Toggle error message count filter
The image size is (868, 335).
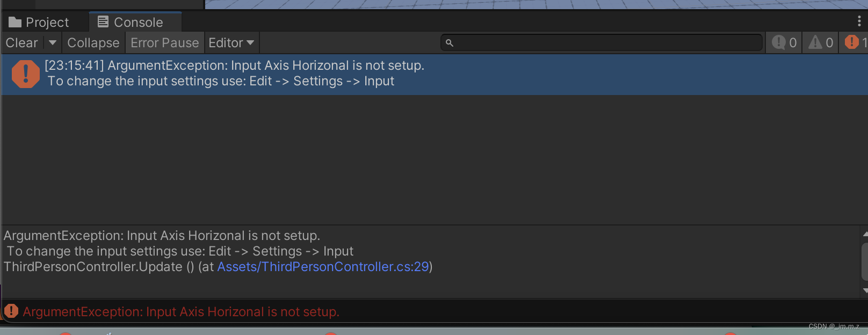tap(854, 42)
